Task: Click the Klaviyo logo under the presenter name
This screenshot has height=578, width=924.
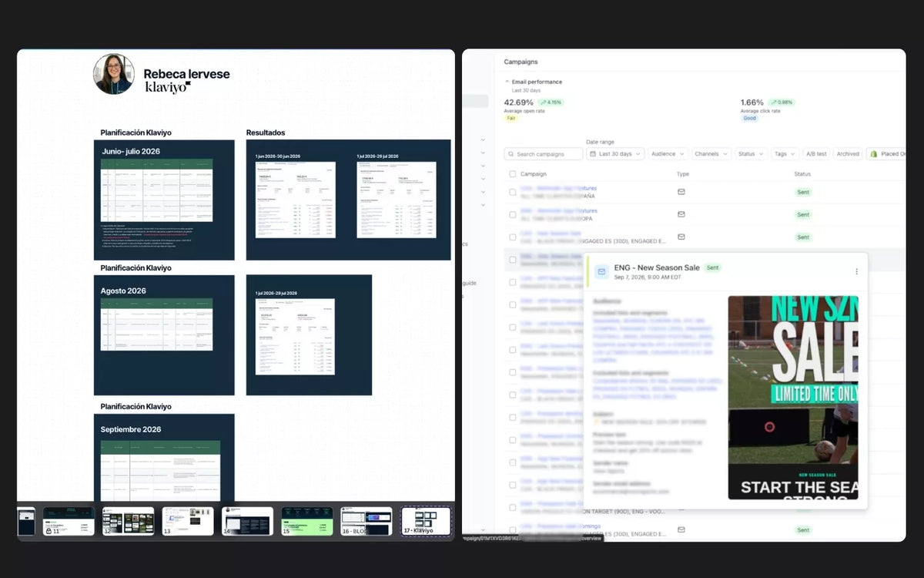Action: click(168, 87)
